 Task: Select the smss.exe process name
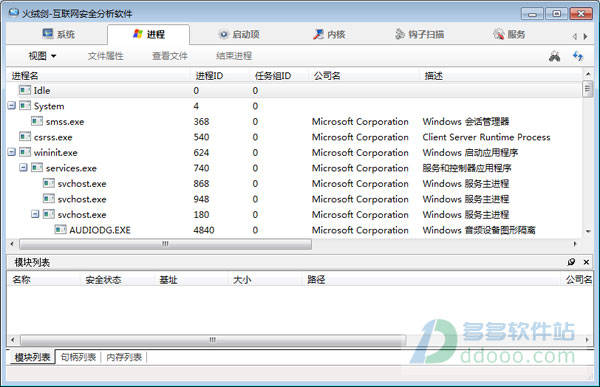65,122
